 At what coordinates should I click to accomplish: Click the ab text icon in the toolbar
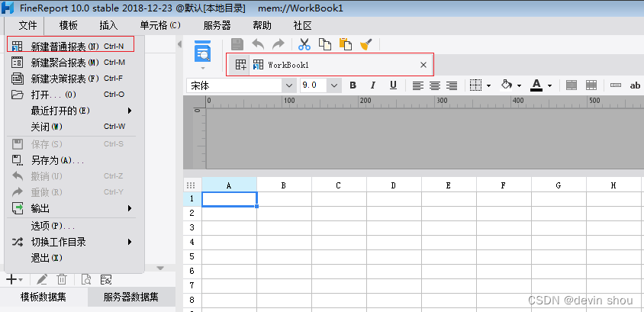pyautogui.click(x=635, y=85)
